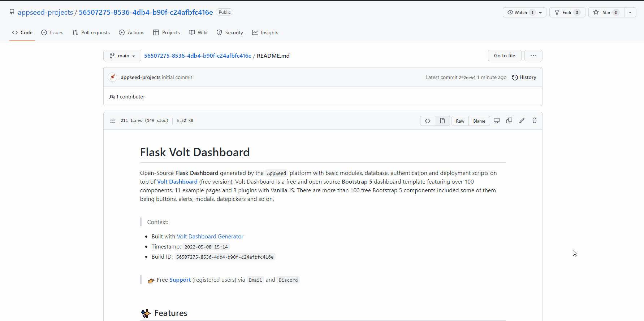The height and width of the screenshot is (321, 644).
Task: Switch to the Issues tab
Action: [x=52, y=32]
